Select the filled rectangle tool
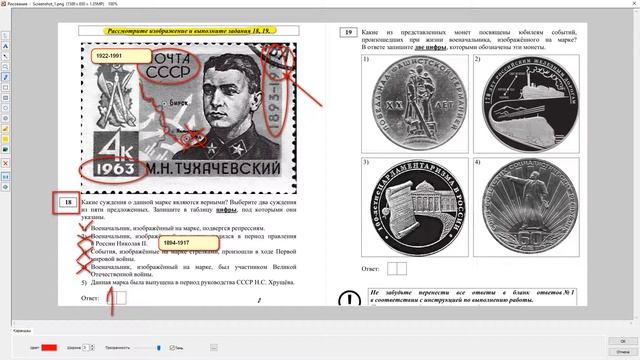 pos(5,98)
